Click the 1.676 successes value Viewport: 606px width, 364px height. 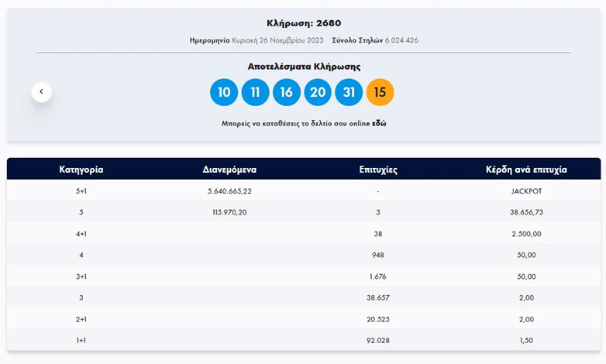tap(379, 276)
